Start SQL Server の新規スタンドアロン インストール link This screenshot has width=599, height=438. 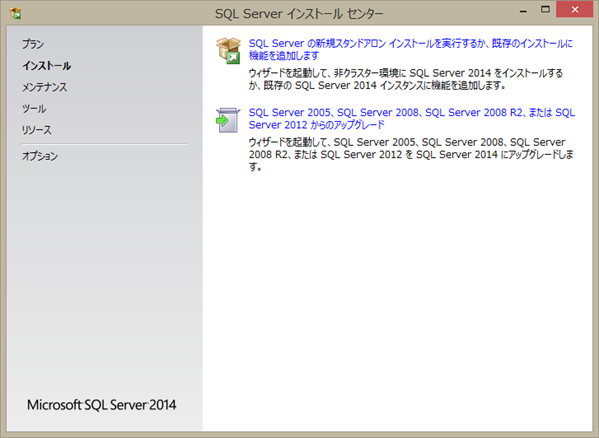click(x=411, y=50)
